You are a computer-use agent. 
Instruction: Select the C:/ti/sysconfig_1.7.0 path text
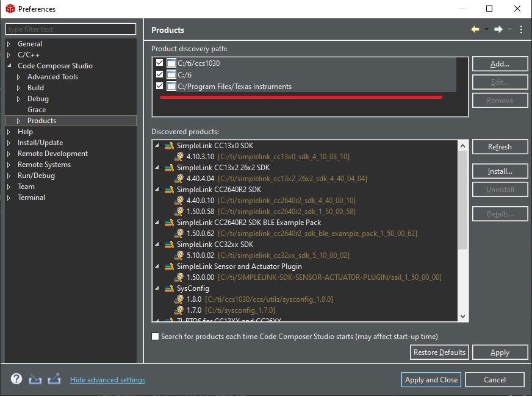240,310
